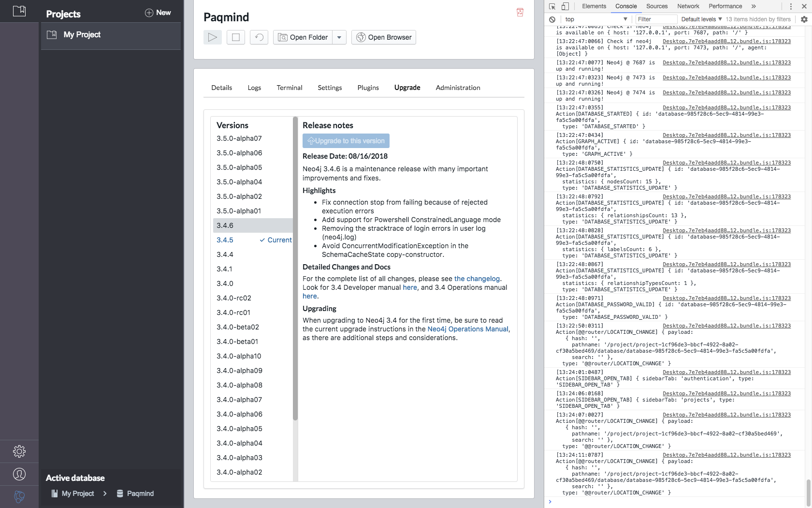Screen dimensions: 812x508
Task: Open the top context dropdown in console
Action: [x=596, y=19]
